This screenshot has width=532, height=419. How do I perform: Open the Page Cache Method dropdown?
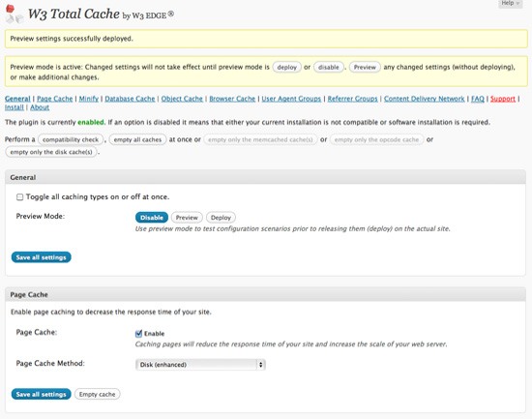200,365
